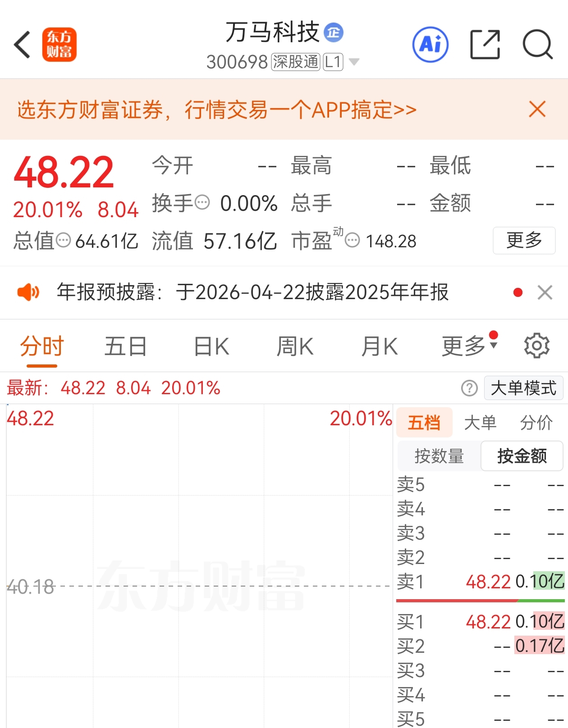This screenshot has height=728, width=568.
Task: Tap the 东方财富 orange logo
Action: [x=60, y=45]
